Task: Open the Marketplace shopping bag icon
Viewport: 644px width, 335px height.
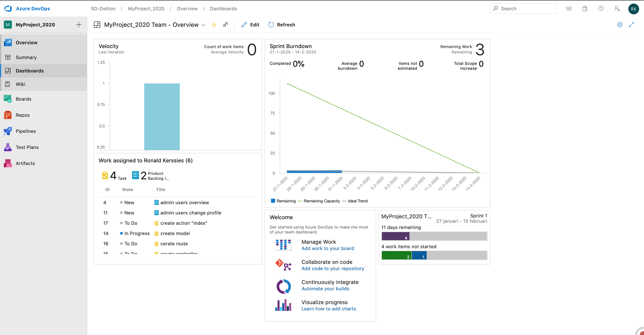Action: [585, 8]
